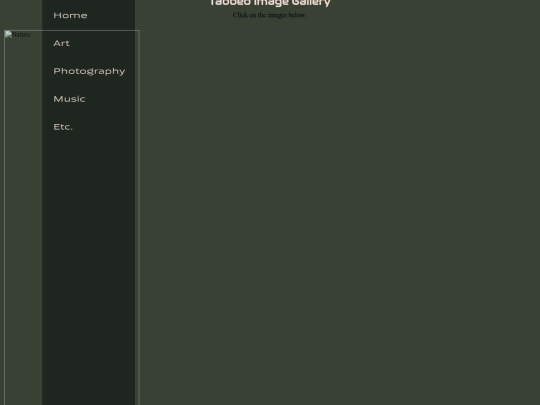
Task: Open the Home link in sidebar
Action: click(70, 15)
